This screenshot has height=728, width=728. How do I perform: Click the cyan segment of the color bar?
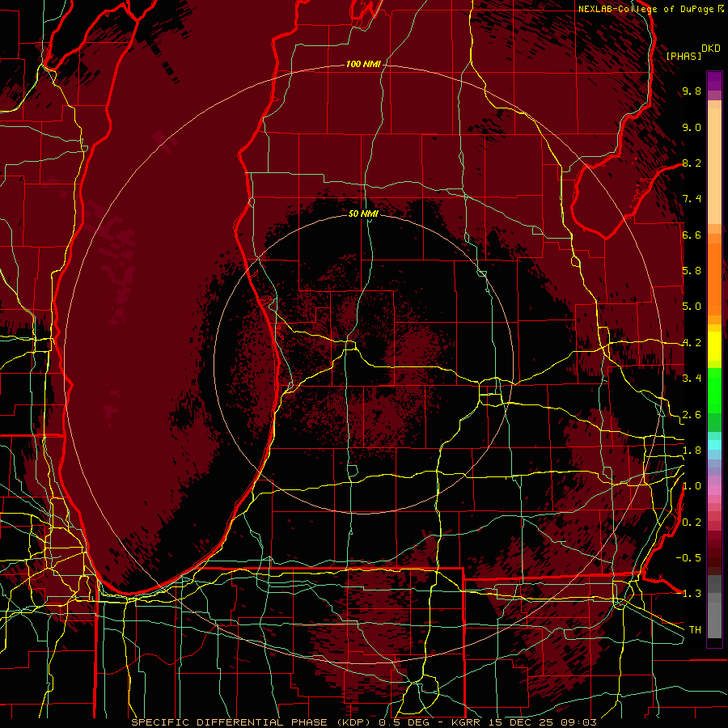click(714, 445)
